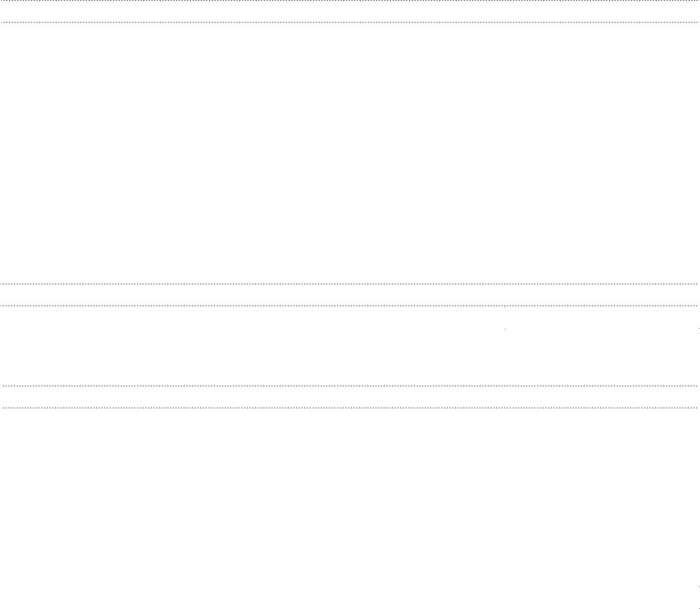Image resolution: width=700 pixels, height=609 pixels.
Task: Click the right-edge dot in the fourth-to-fifth line section
Action: click(698, 330)
